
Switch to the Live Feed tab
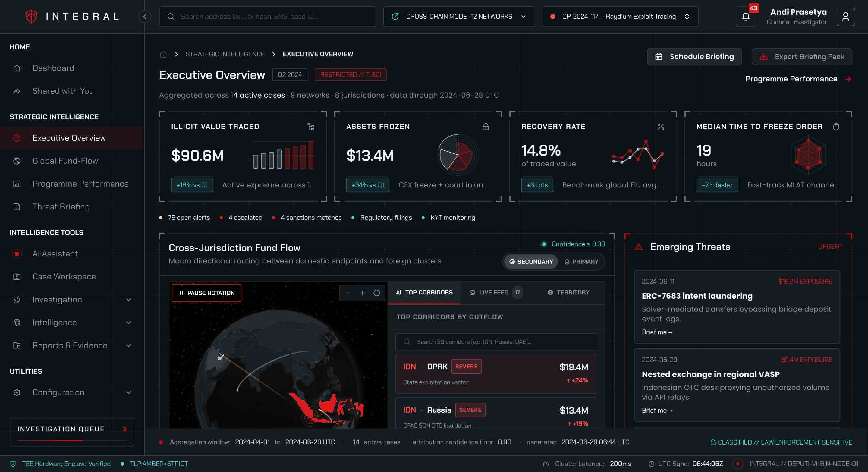[x=496, y=292]
